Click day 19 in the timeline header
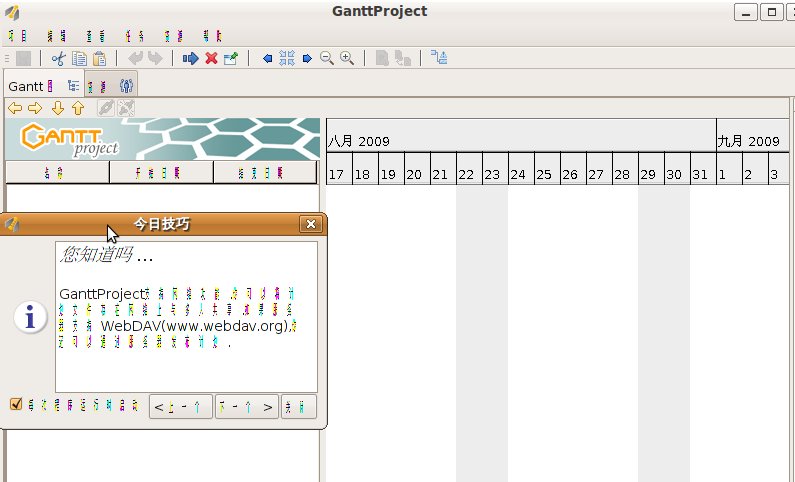 pyautogui.click(x=391, y=169)
